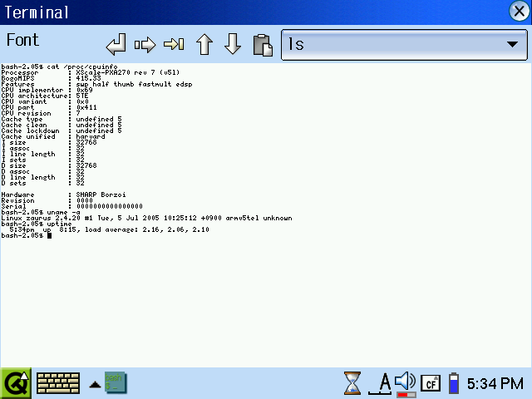Click the Revision value 0000
This screenshot has height=399, width=532.
point(85,200)
